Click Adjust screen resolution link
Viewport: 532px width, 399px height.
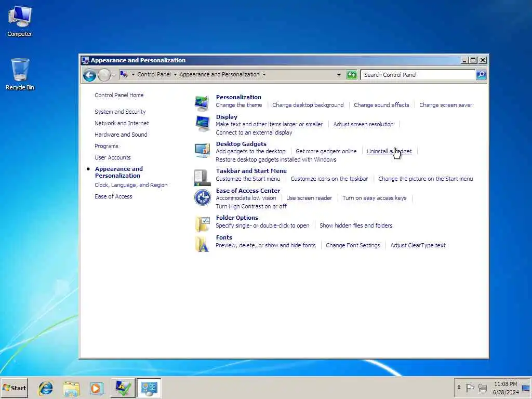[363, 124]
